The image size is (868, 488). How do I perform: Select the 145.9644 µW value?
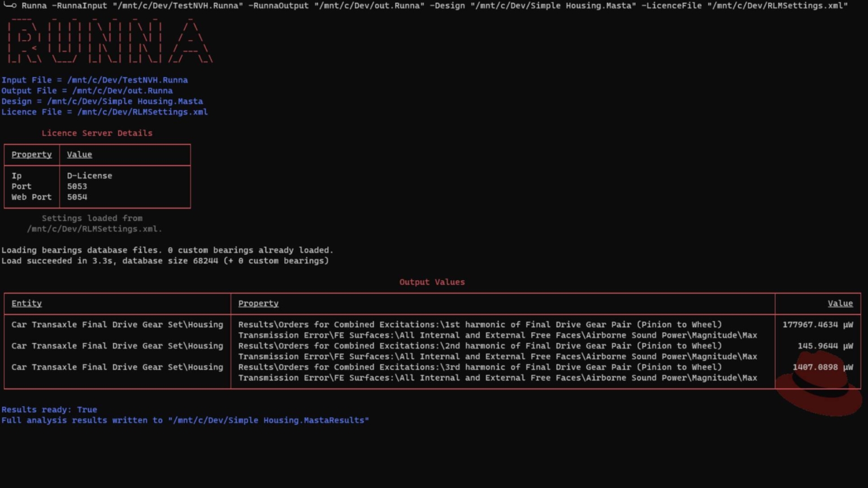(824, 346)
